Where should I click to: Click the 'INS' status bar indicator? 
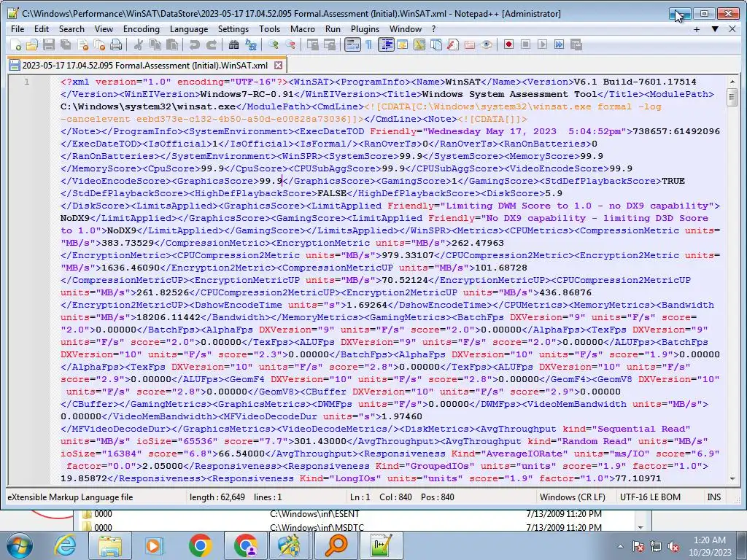click(713, 497)
